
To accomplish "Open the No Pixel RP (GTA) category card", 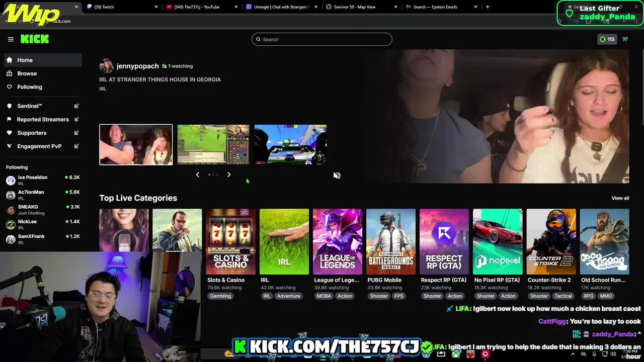I will pyautogui.click(x=498, y=242).
